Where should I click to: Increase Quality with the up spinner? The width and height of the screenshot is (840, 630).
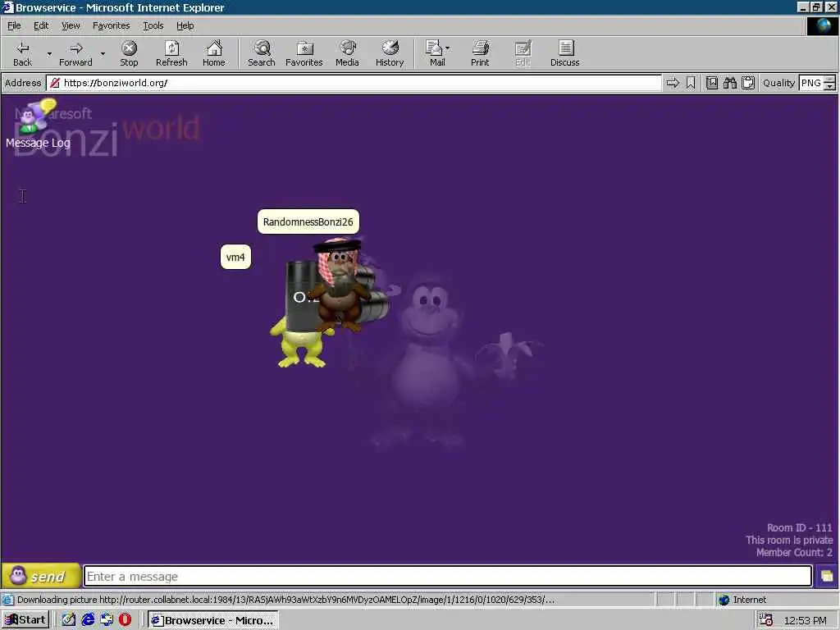pos(830,80)
